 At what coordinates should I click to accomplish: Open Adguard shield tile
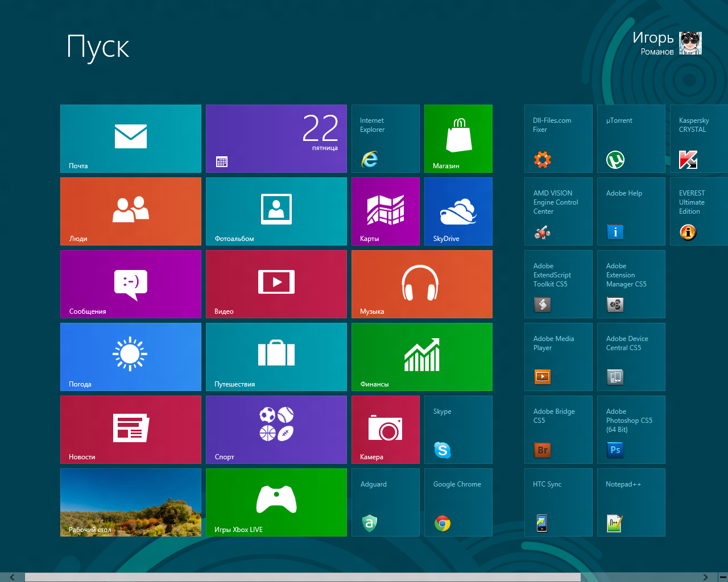[x=386, y=502]
